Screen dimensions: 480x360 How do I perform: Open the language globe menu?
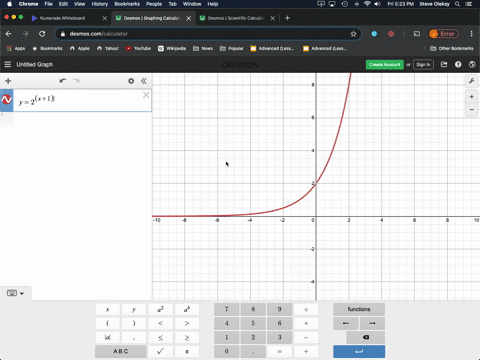[472, 64]
